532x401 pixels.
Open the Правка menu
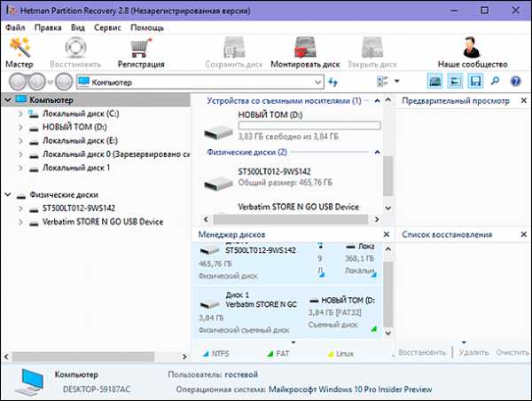pyautogui.click(x=48, y=28)
